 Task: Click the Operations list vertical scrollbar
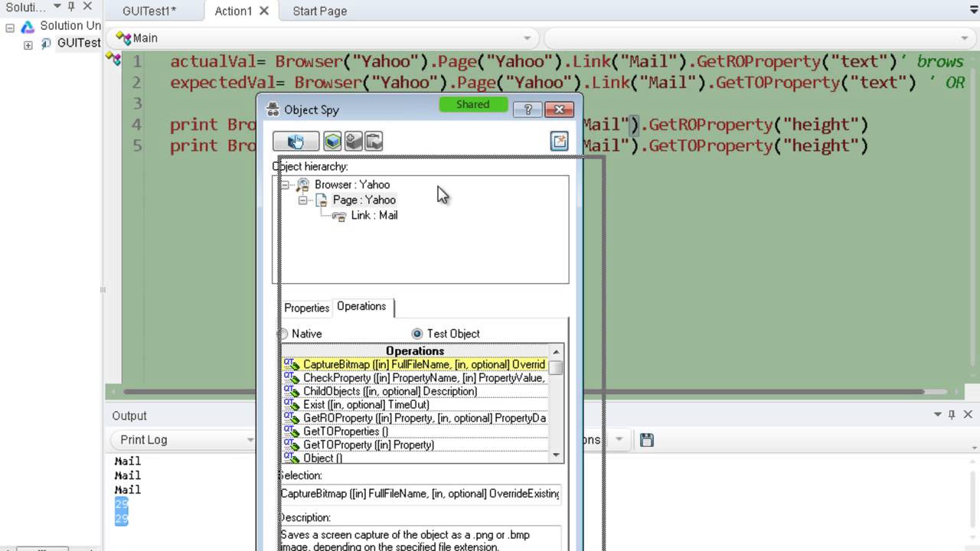pyautogui.click(x=557, y=404)
